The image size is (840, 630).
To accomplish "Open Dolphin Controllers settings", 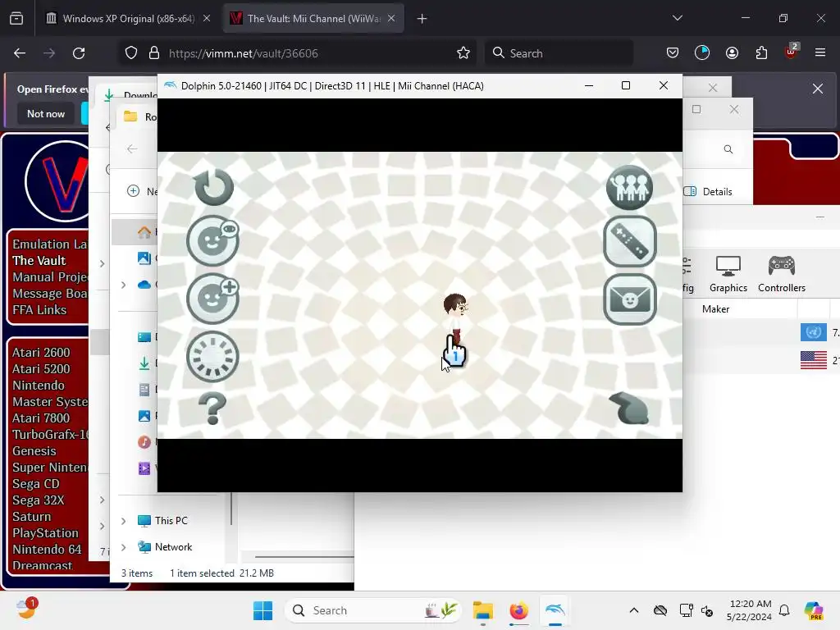I will (x=782, y=274).
